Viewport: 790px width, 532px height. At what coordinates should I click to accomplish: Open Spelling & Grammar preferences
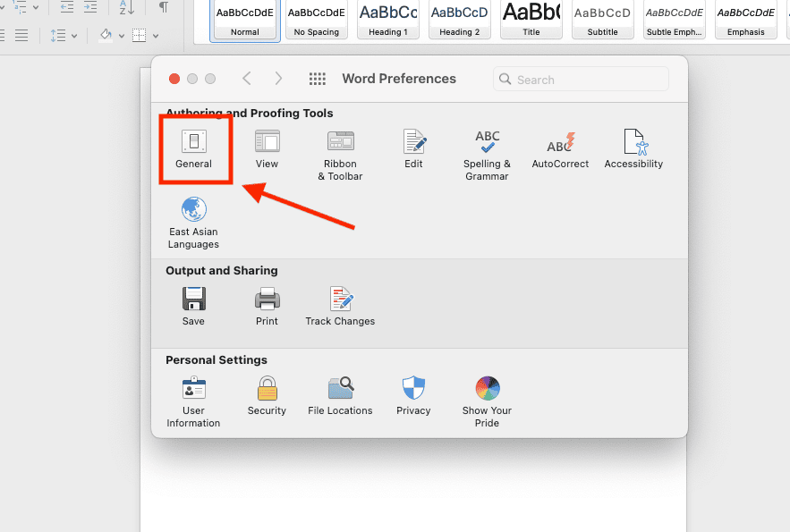pyautogui.click(x=488, y=155)
